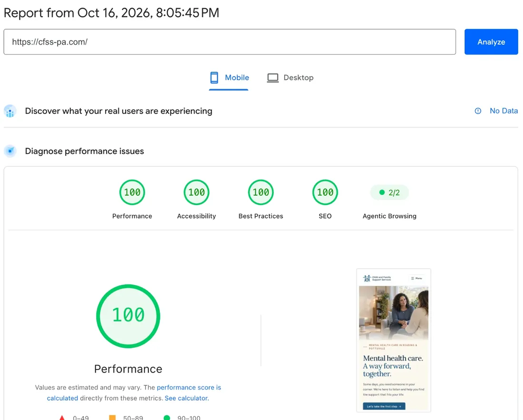The height and width of the screenshot is (420, 523).
Task: Select the Performance 100 score gauge
Action: point(132,192)
